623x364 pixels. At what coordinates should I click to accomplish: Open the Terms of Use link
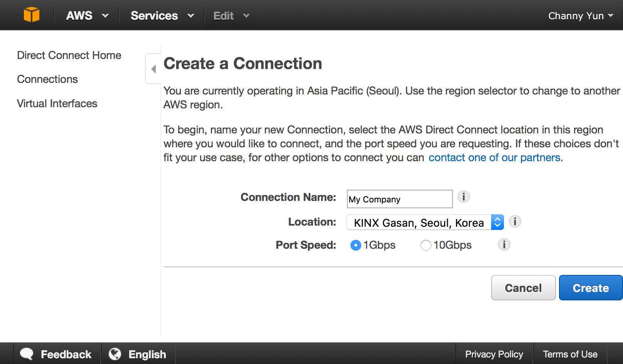pyautogui.click(x=570, y=354)
